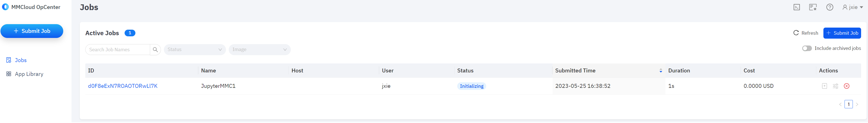Toggle Include archived jobs switch
868x123 pixels.
click(x=807, y=48)
